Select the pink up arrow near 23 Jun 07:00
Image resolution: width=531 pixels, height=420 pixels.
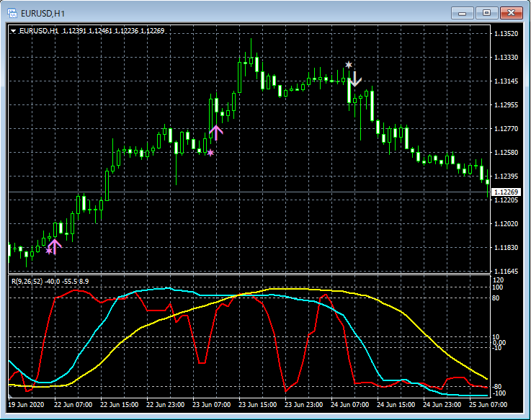click(x=216, y=133)
